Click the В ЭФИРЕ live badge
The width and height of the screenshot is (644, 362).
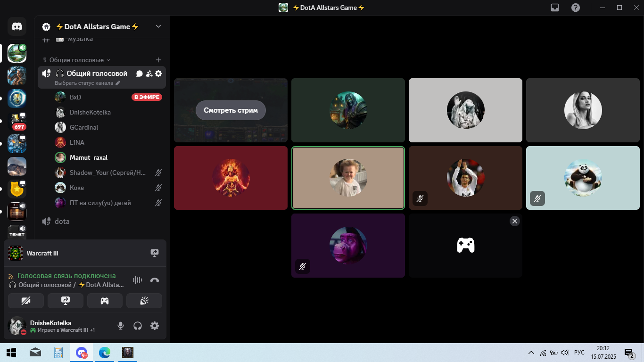(147, 97)
